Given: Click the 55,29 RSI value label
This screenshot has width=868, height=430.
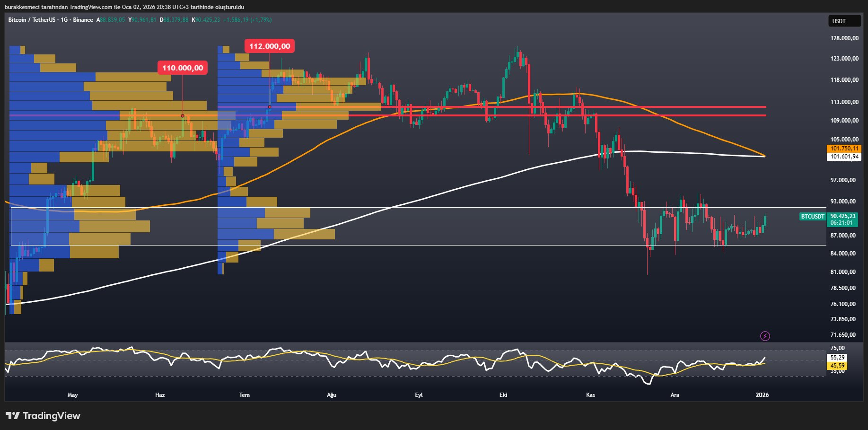Looking at the screenshot, I should point(837,358).
